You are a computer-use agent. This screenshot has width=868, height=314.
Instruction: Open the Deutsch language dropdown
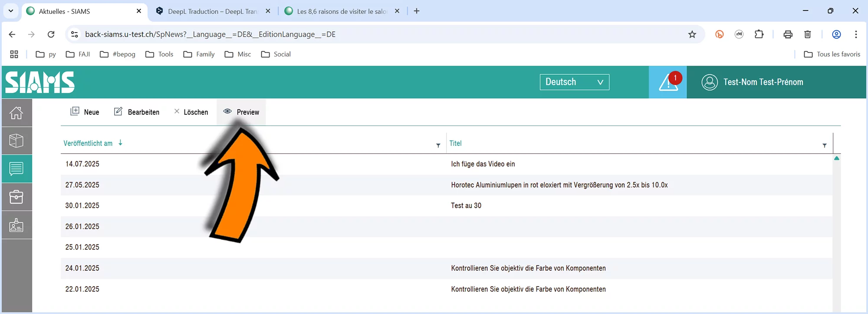[574, 82]
